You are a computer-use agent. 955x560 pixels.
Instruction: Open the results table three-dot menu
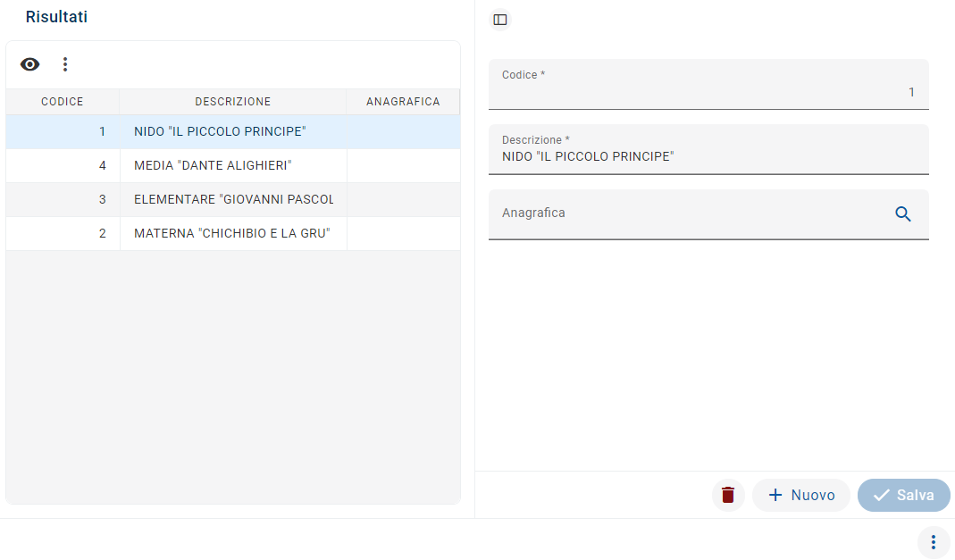(x=64, y=64)
